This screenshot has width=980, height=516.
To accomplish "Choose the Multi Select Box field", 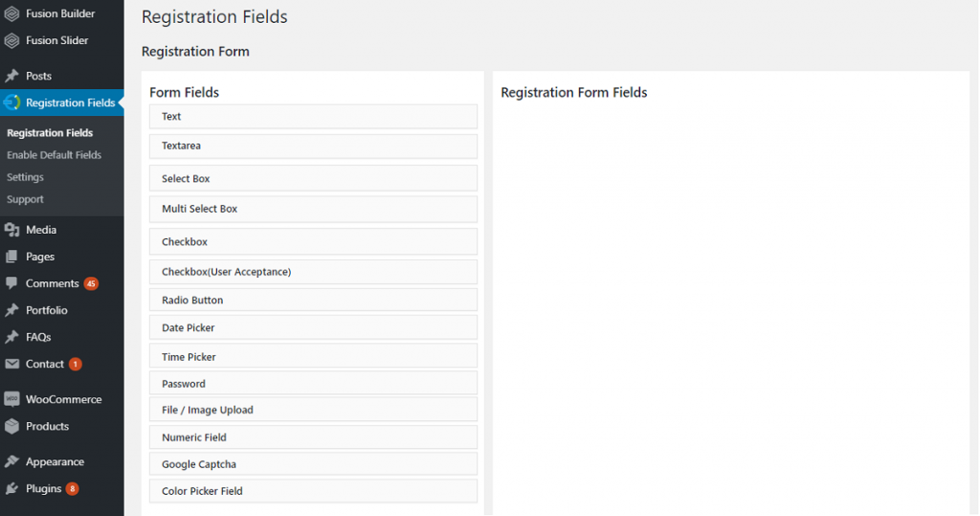I will pos(313,209).
